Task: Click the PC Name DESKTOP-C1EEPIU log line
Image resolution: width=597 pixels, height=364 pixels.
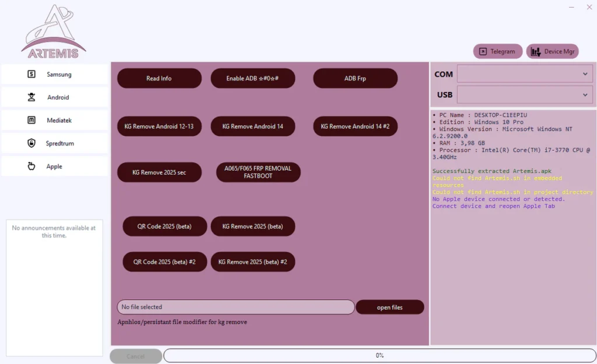Action: (480, 115)
